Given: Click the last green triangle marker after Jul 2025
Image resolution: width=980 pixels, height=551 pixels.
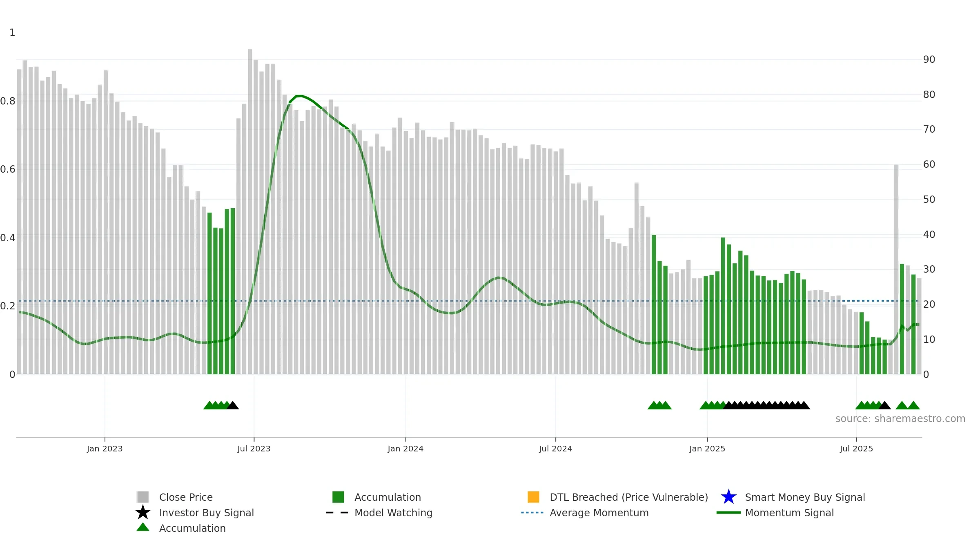Looking at the screenshot, I should click(x=913, y=405).
